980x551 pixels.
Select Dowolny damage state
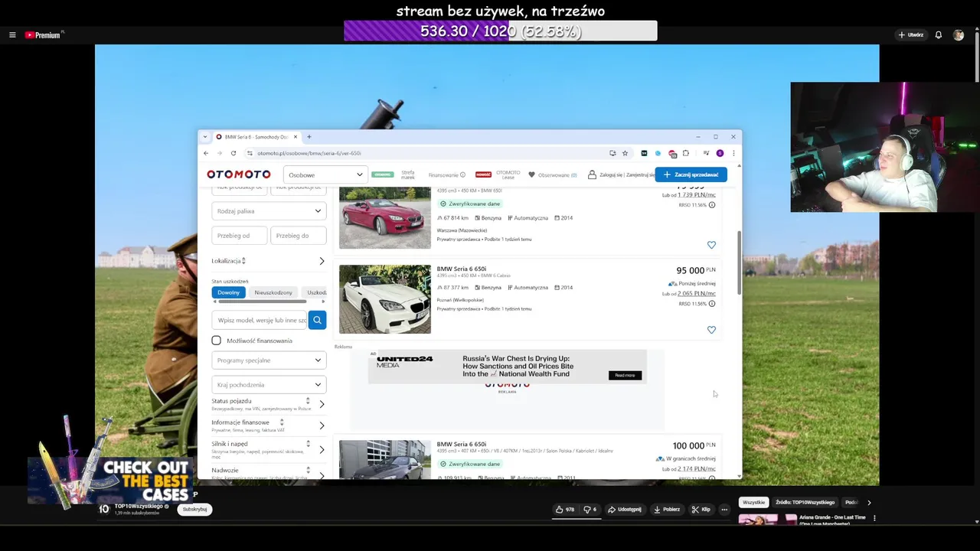pyautogui.click(x=229, y=292)
